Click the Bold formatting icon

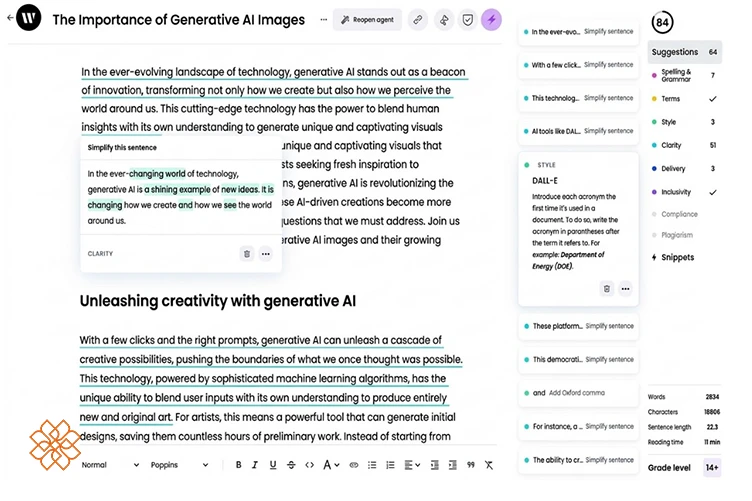[238, 465]
